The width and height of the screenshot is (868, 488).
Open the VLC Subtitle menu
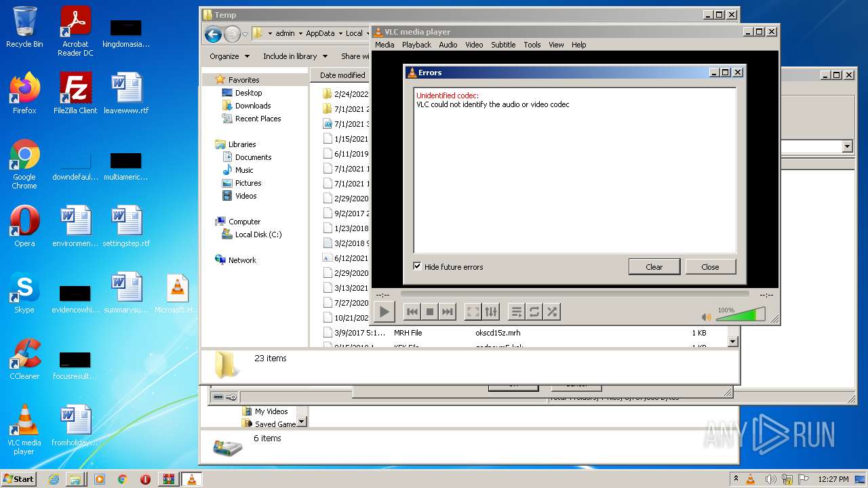[503, 45]
